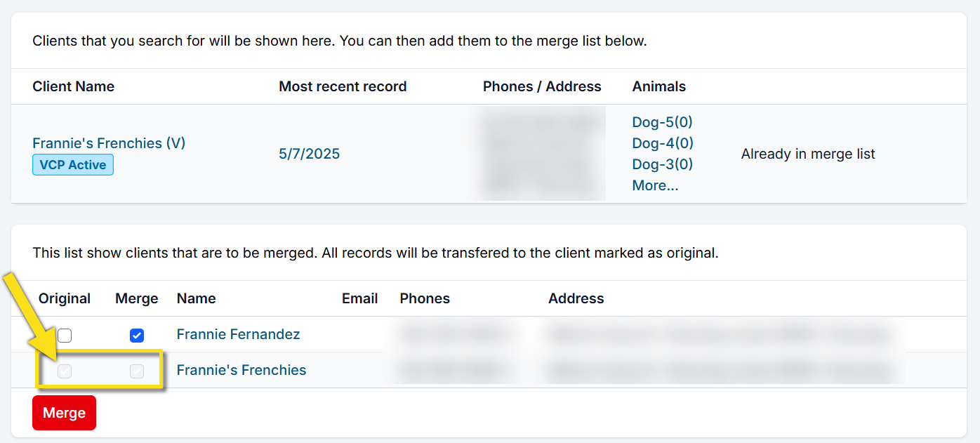Uncheck the Merge checkbox for Frannie Fernandez
The height and width of the screenshot is (443, 980).
137,336
